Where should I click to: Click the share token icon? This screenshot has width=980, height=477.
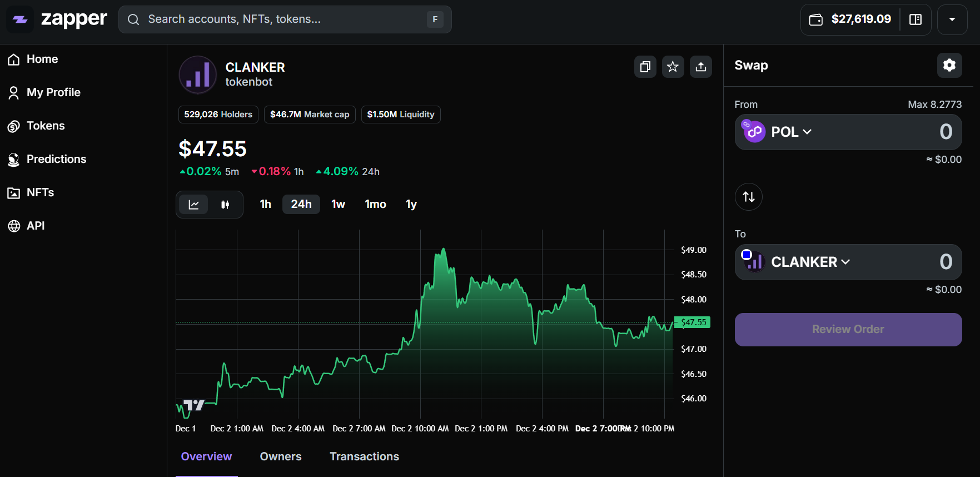tap(700, 67)
